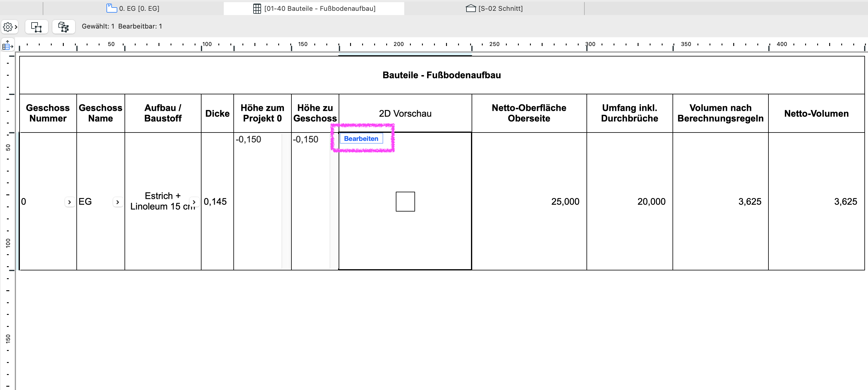Select the Dicke column header

tap(217, 113)
